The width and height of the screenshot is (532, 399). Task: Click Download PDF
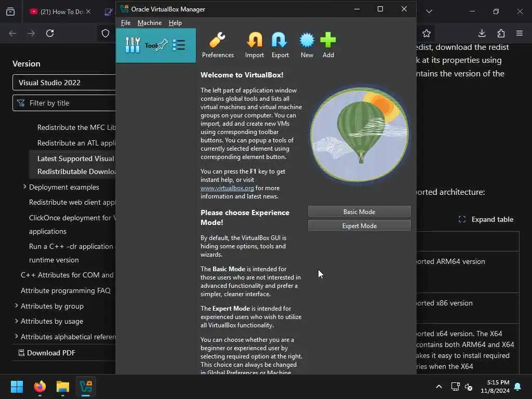pyautogui.click(x=47, y=353)
